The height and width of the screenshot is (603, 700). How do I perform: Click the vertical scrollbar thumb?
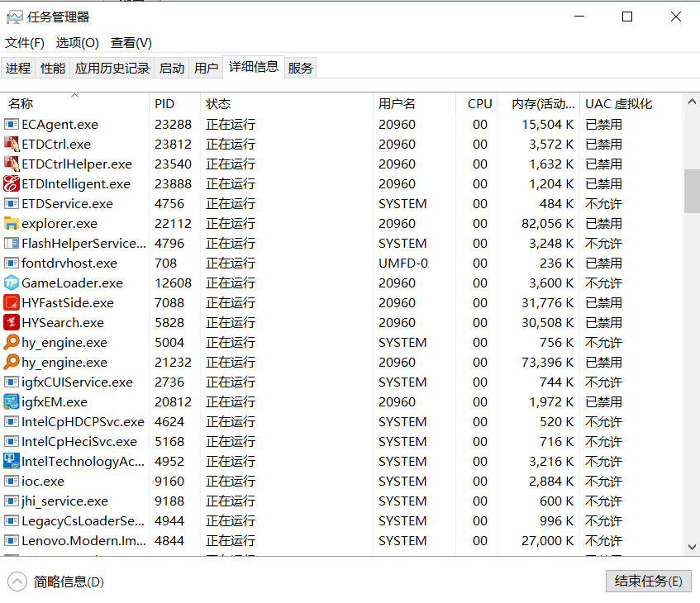tap(692, 191)
